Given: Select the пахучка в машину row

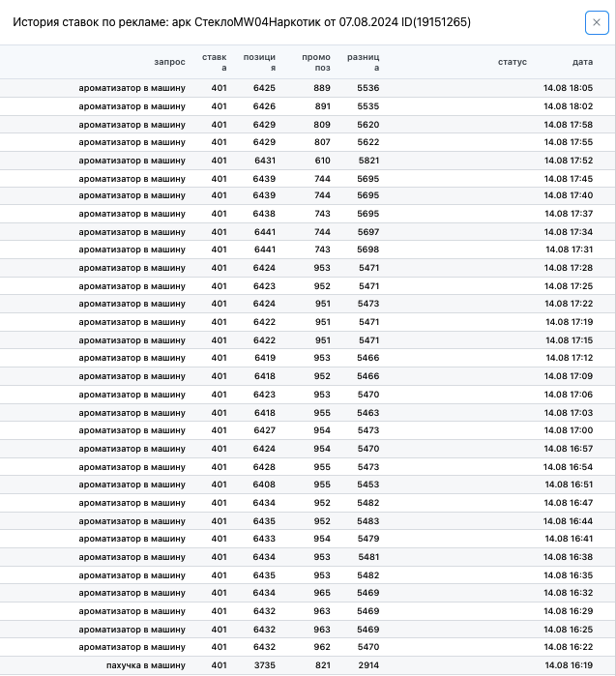Looking at the screenshot, I should (308, 665).
